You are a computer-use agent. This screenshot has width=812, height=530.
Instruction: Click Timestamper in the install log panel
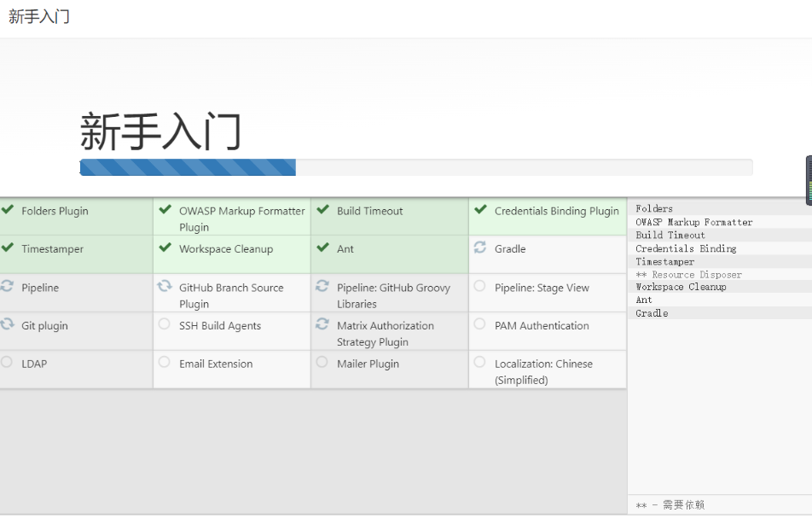(665, 262)
